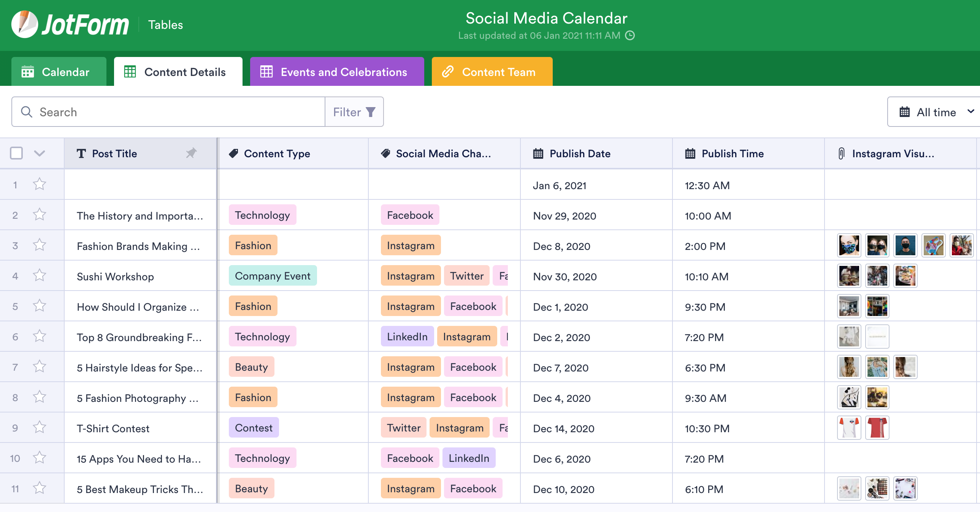
Task: Click the Search input field
Action: (169, 112)
